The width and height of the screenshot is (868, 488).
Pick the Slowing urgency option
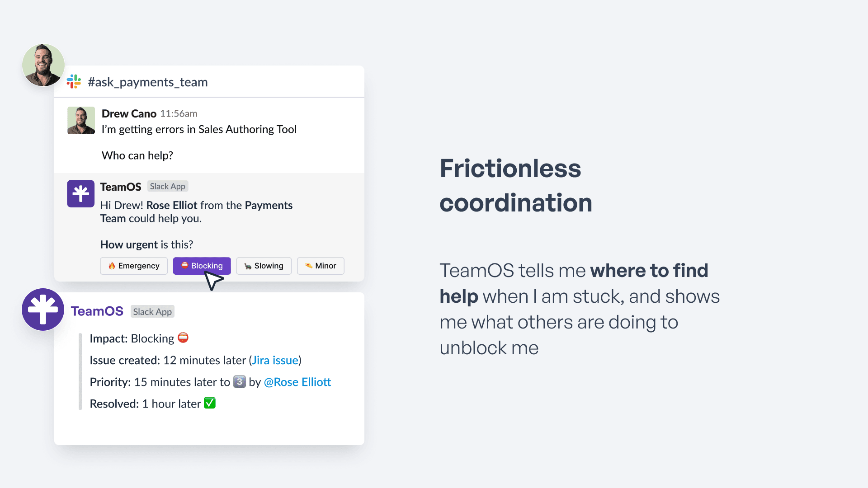pyautogui.click(x=264, y=266)
